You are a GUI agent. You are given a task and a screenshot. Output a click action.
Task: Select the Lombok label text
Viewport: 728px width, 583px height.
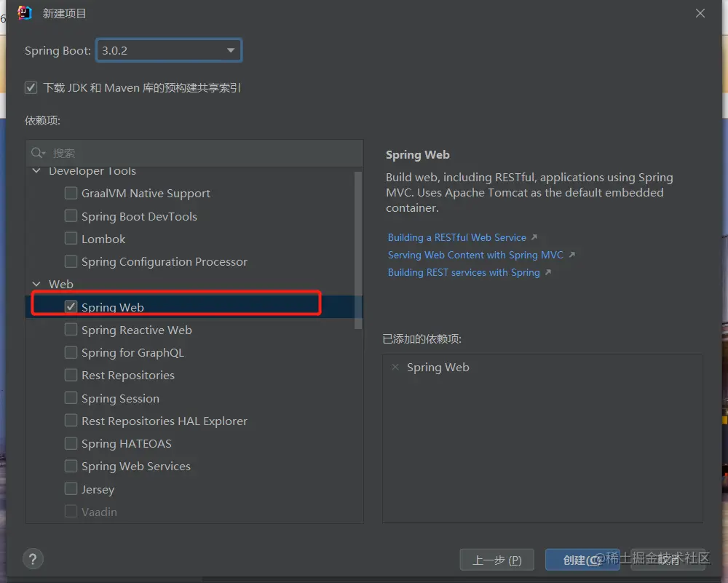[103, 239]
